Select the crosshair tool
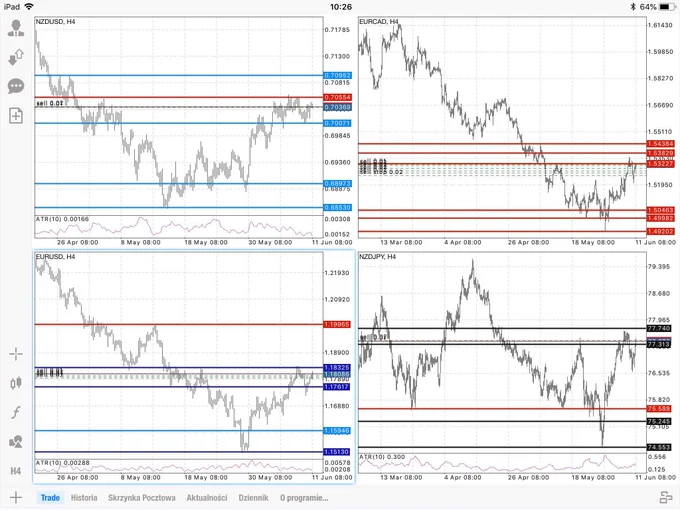The width and height of the screenshot is (680, 510). point(16,354)
